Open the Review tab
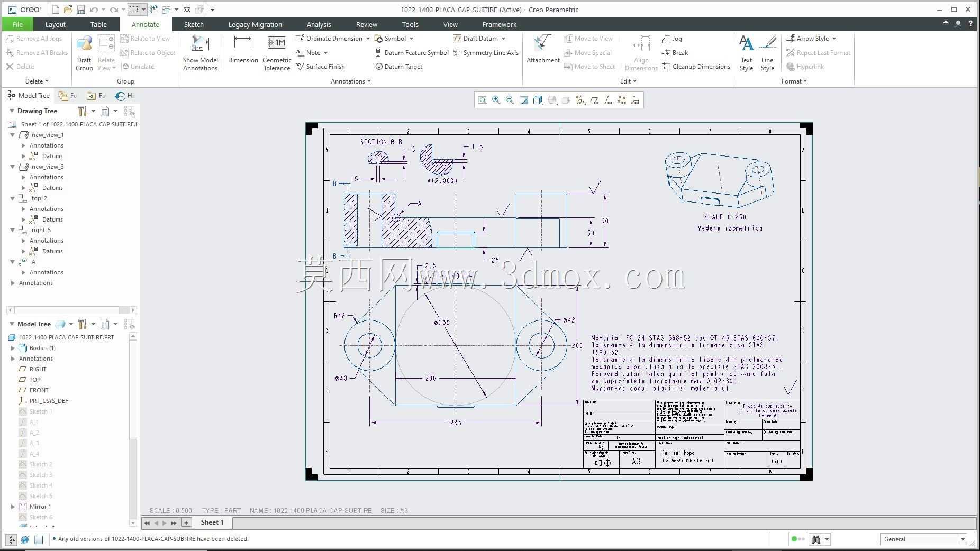The height and width of the screenshot is (551, 980). [367, 24]
